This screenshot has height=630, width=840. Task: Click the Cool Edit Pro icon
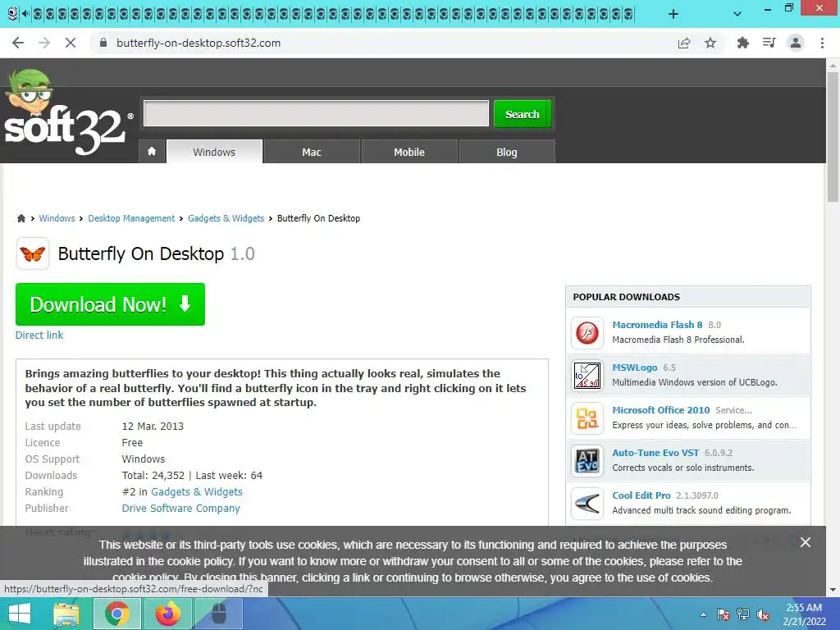587,503
